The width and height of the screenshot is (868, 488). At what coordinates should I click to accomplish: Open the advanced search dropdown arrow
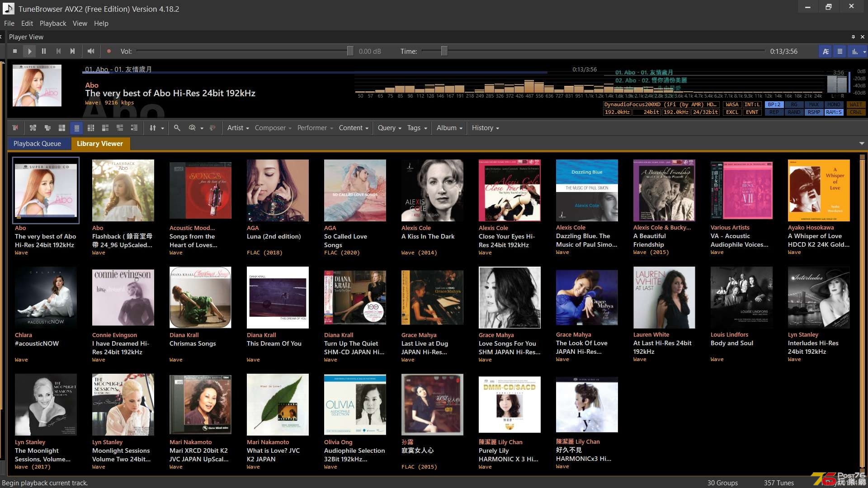[202, 128]
